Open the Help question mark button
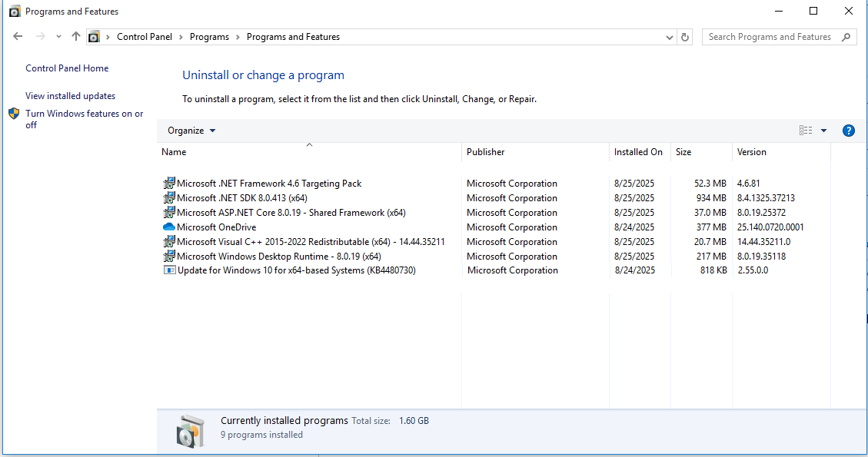 848,131
